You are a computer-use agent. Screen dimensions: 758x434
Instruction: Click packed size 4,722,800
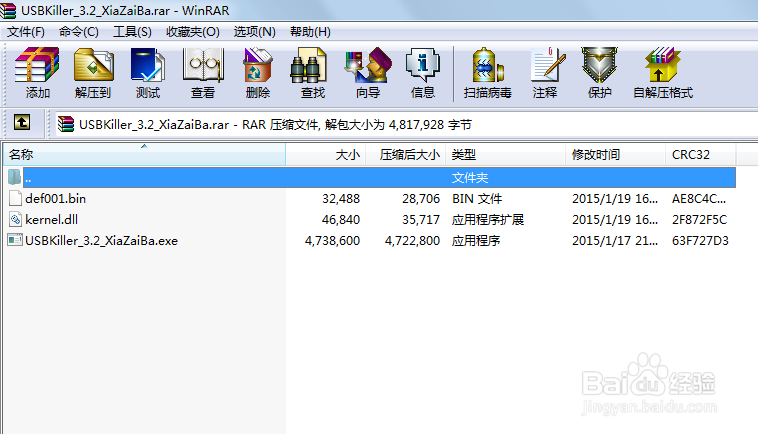(412, 241)
